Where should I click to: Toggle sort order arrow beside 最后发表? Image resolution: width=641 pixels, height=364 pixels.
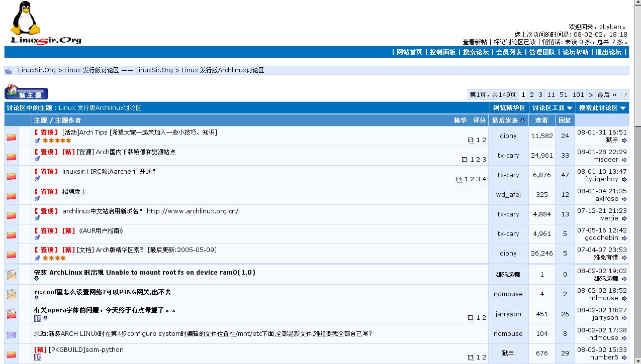pyautogui.click(x=522, y=120)
